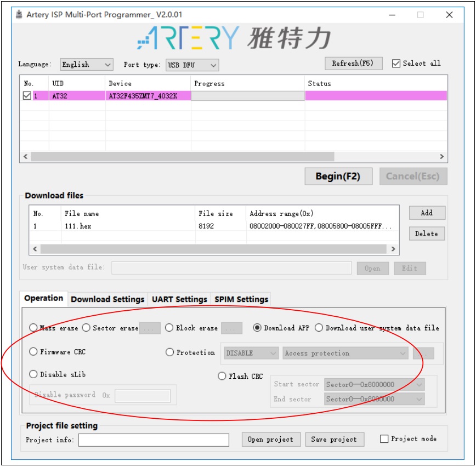Choose Download user system data file
Viewport: 476px width, 467px height.
[x=319, y=328]
